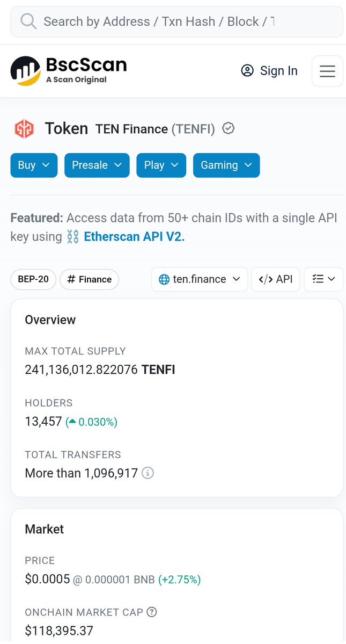The height and width of the screenshot is (644, 346).
Task: Select the More than 1,096,917 transfers text
Action: 81,473
